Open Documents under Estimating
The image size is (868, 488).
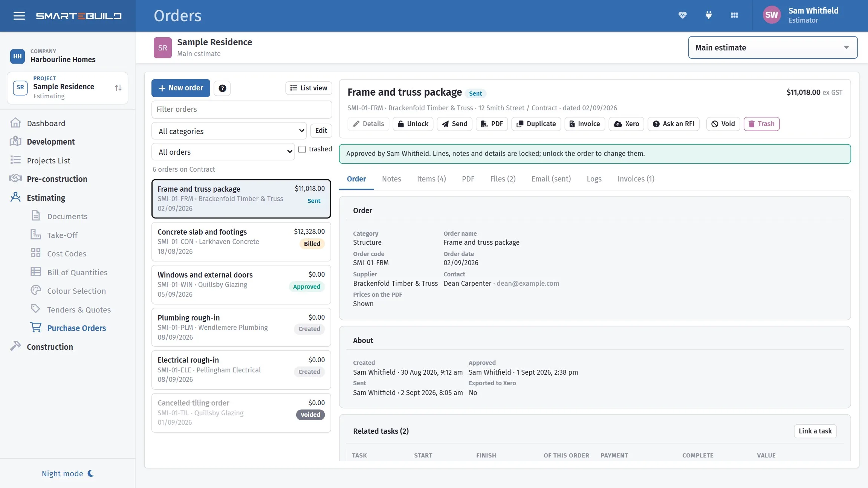pyautogui.click(x=67, y=216)
